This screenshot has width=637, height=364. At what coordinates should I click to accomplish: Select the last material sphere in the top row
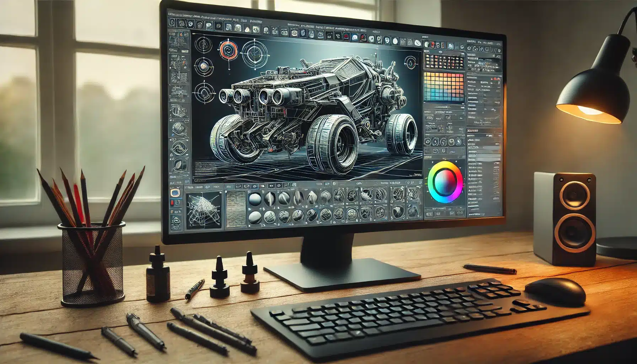click(412, 194)
